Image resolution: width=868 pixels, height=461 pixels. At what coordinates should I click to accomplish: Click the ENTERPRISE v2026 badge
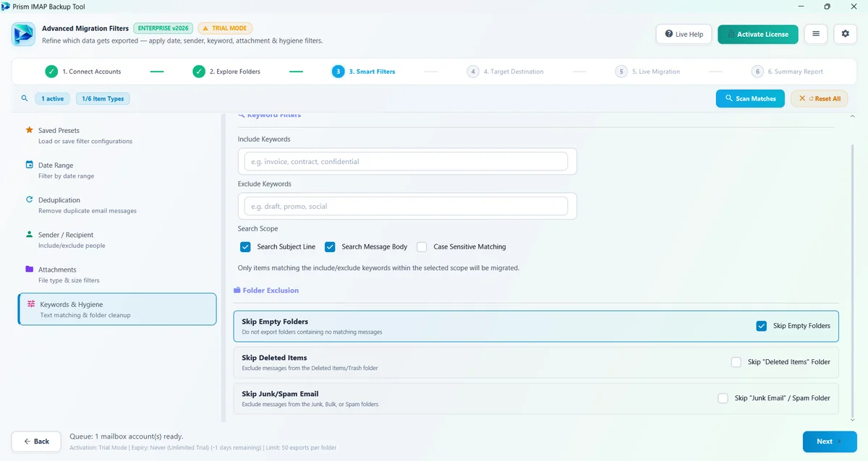(x=163, y=28)
